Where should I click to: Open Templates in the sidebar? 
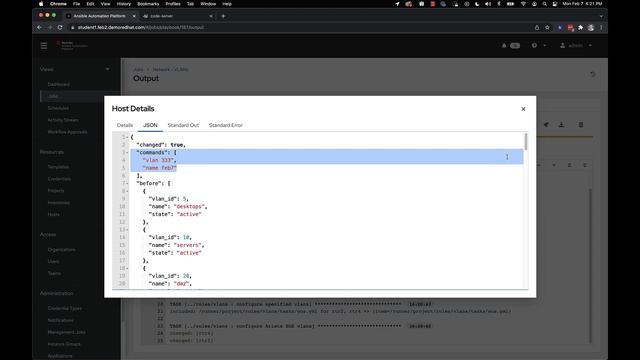pos(58,167)
